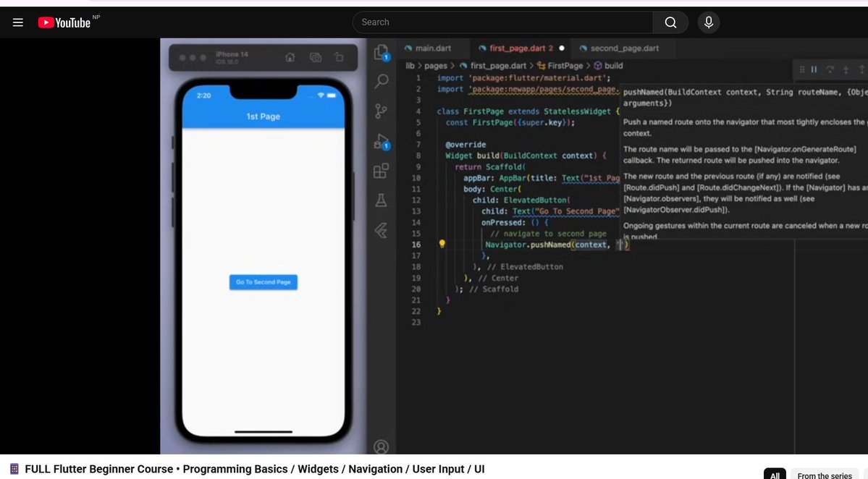Switch to the main.dart tab
The width and height of the screenshot is (868, 479).
(x=428, y=48)
